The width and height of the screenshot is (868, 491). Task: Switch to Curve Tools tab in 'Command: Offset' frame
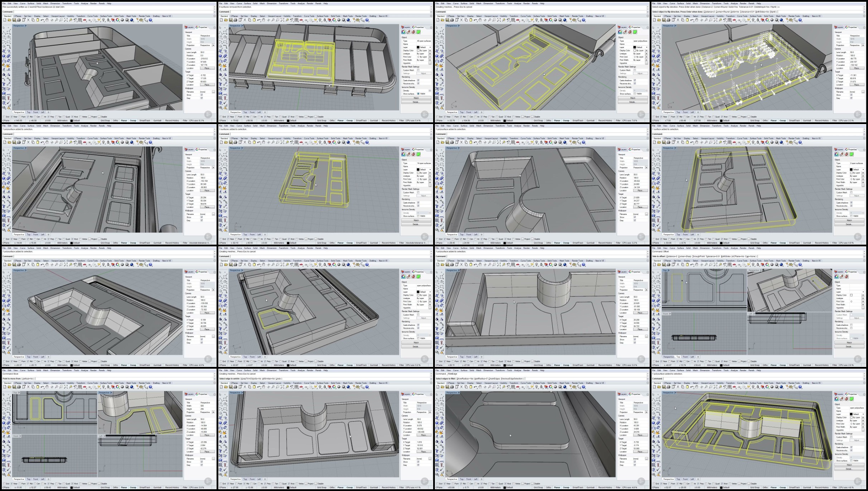742,261
